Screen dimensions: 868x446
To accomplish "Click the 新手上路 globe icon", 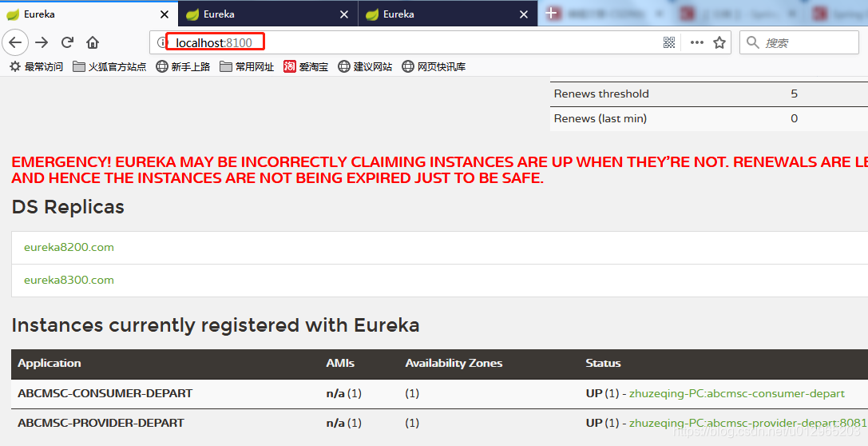I will tap(161, 66).
